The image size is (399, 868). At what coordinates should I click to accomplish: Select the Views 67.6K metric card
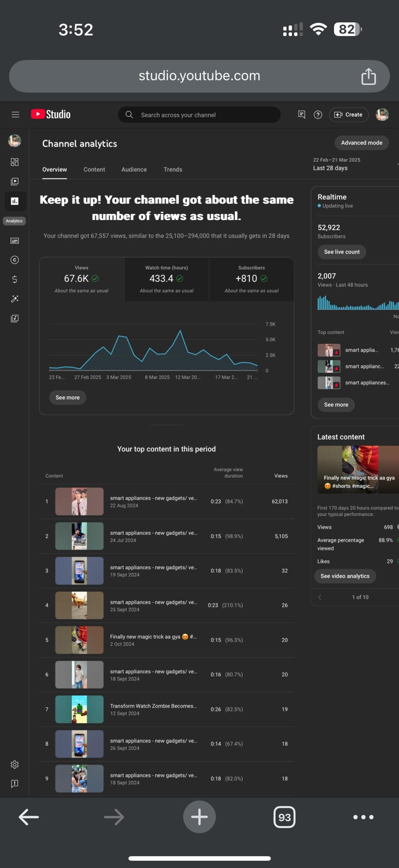click(x=82, y=279)
